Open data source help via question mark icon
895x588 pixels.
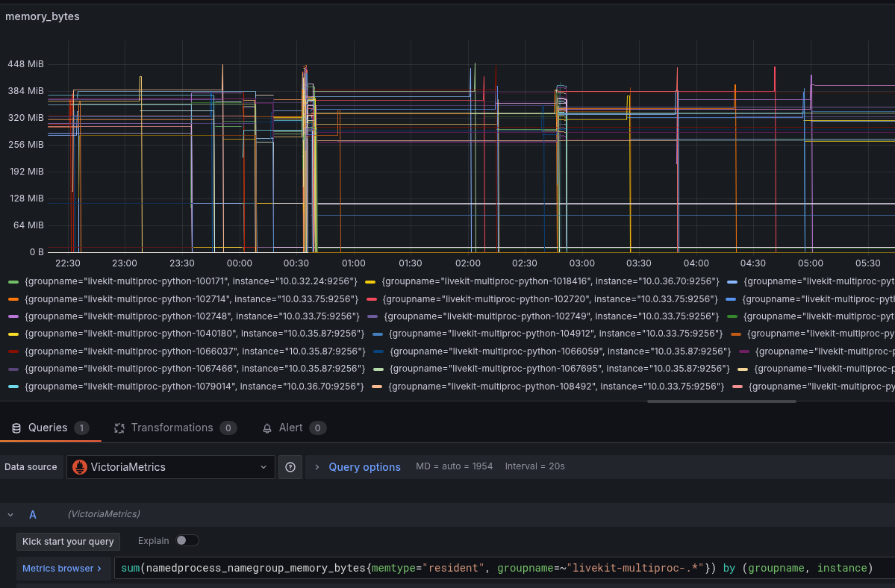[x=290, y=467]
